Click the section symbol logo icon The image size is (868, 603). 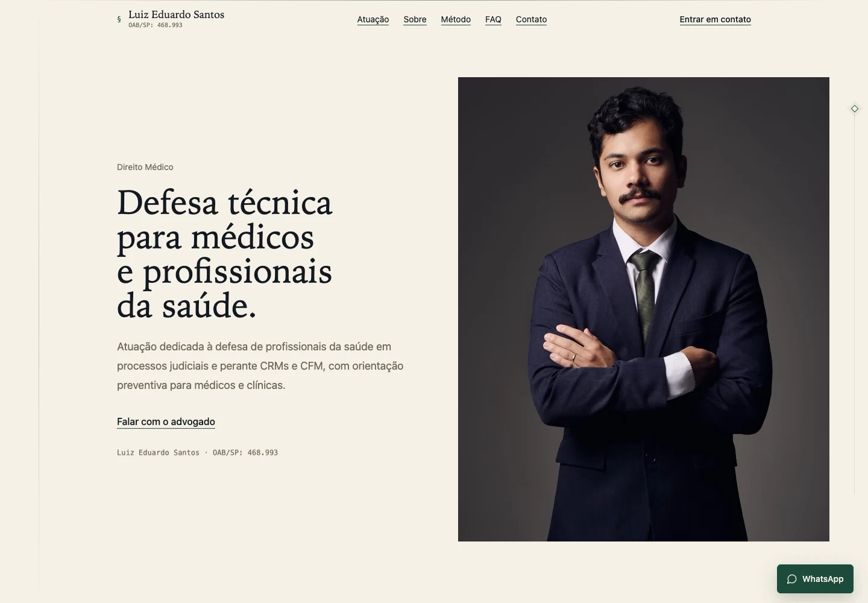pyautogui.click(x=119, y=19)
